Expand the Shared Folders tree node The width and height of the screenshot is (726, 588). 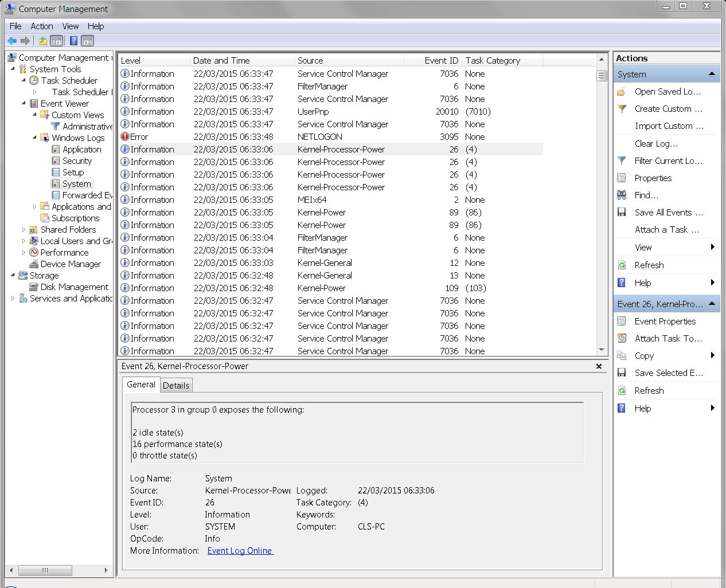pyautogui.click(x=24, y=230)
